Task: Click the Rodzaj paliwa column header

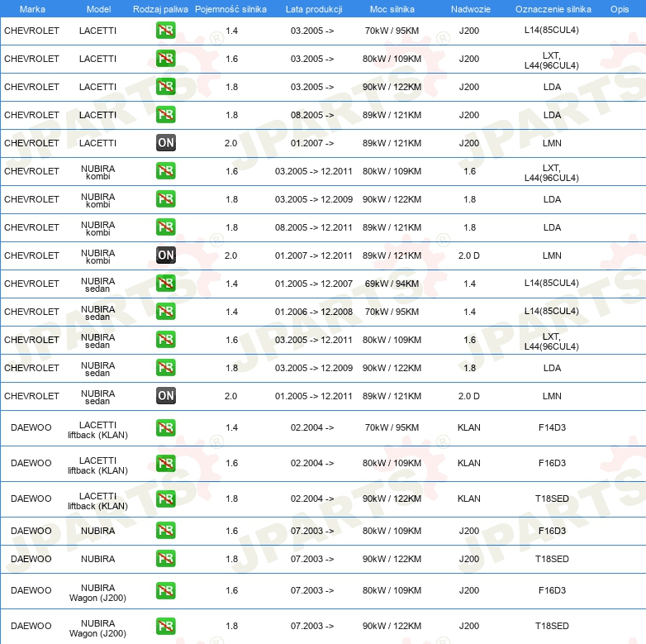Action: tap(160, 9)
